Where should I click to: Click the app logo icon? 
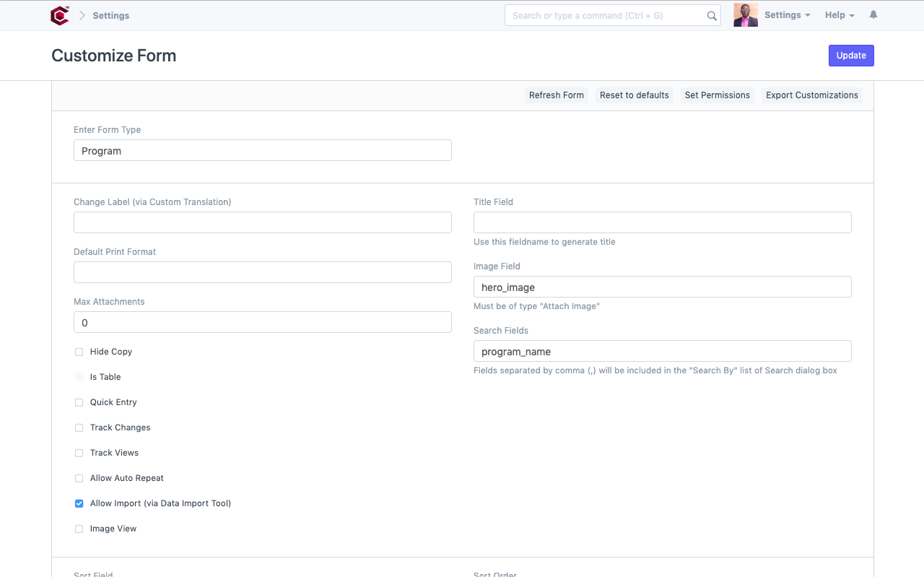tap(60, 15)
